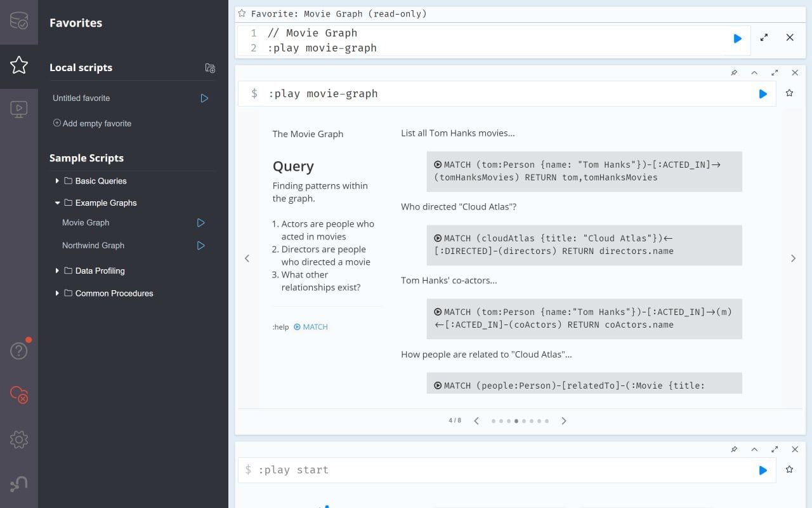Go to the next guide slide
The height and width of the screenshot is (508, 812).
pyautogui.click(x=563, y=420)
